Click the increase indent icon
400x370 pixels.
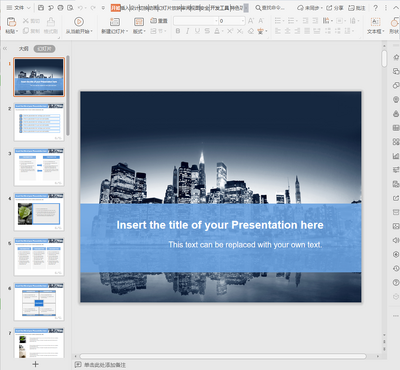pos(315,21)
